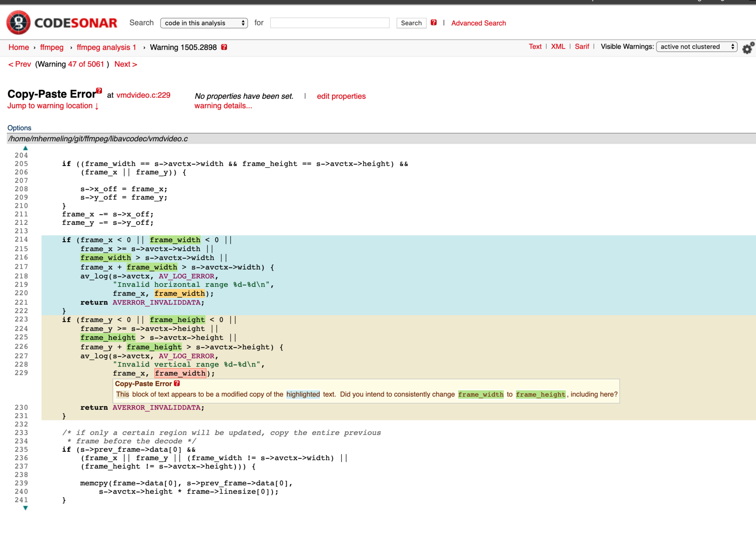This screenshot has height=540, width=756.
Task: Switch to the Sarif output format
Action: coord(582,47)
